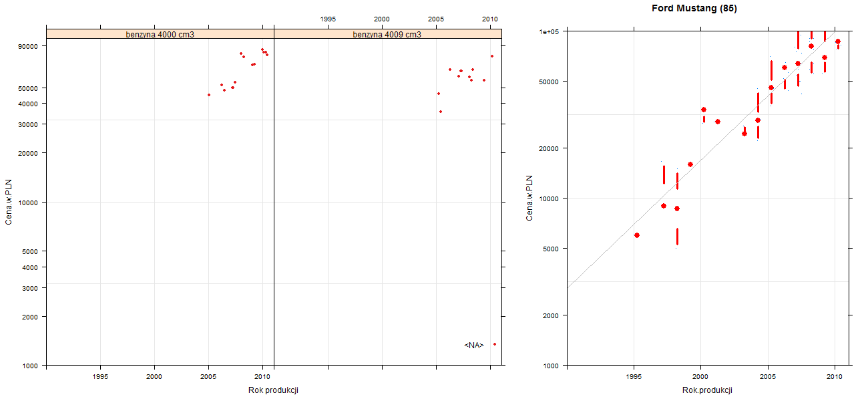Select the 'benzyna 4009 cm3' panel strip
The height and width of the screenshot is (401, 868).
click(387, 34)
